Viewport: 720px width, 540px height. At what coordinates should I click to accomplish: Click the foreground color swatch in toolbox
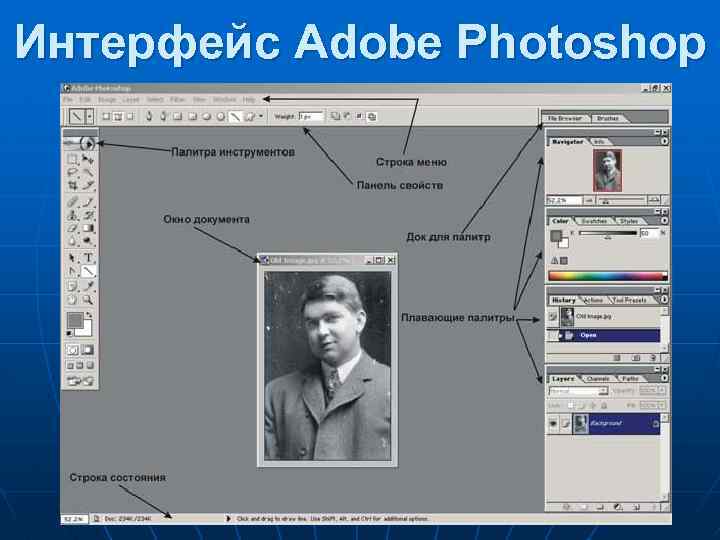75,320
